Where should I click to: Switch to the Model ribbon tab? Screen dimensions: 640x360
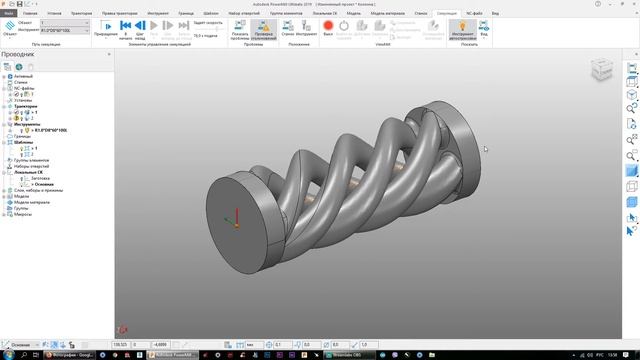(353, 13)
